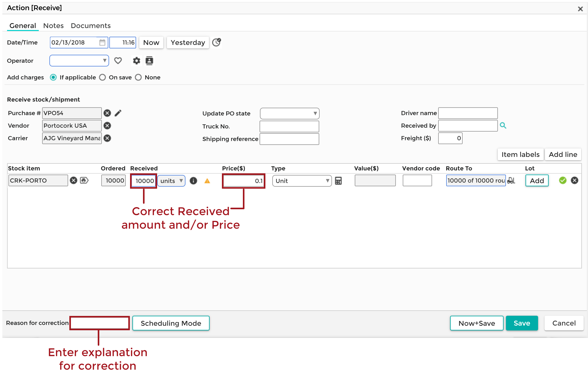
Task: Focus the Shipping reference field
Action: [289, 139]
